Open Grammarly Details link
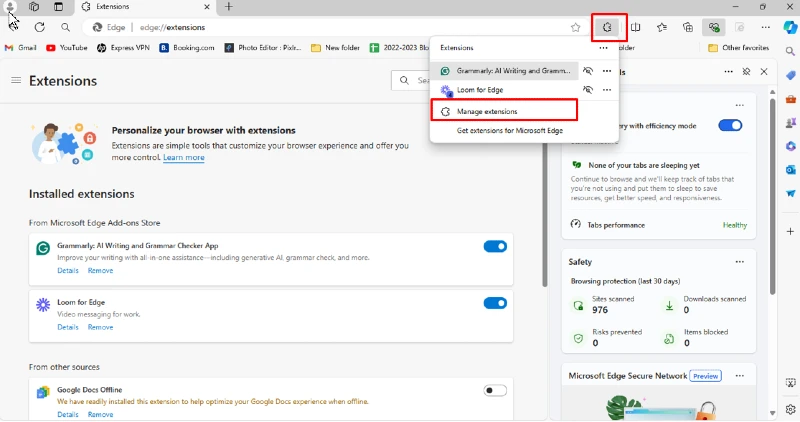Screen dimensions: 800x422 (x=68, y=270)
